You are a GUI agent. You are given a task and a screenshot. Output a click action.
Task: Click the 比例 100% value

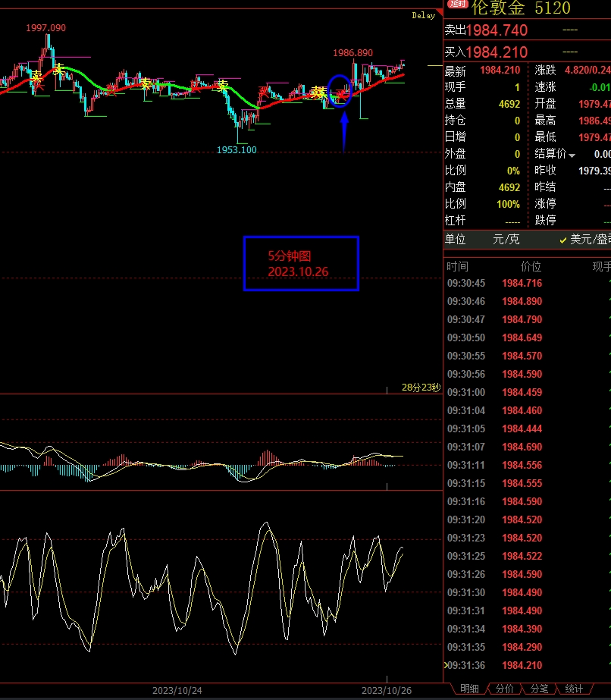[x=509, y=205]
